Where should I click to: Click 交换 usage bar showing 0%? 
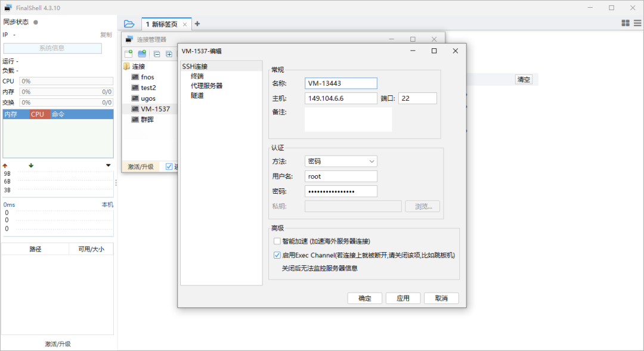66,102
